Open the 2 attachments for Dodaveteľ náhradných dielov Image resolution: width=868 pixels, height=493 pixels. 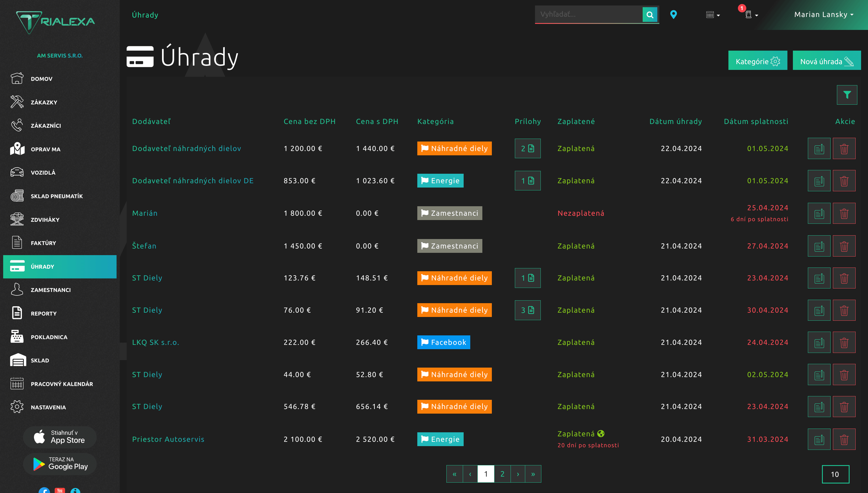pyautogui.click(x=528, y=148)
